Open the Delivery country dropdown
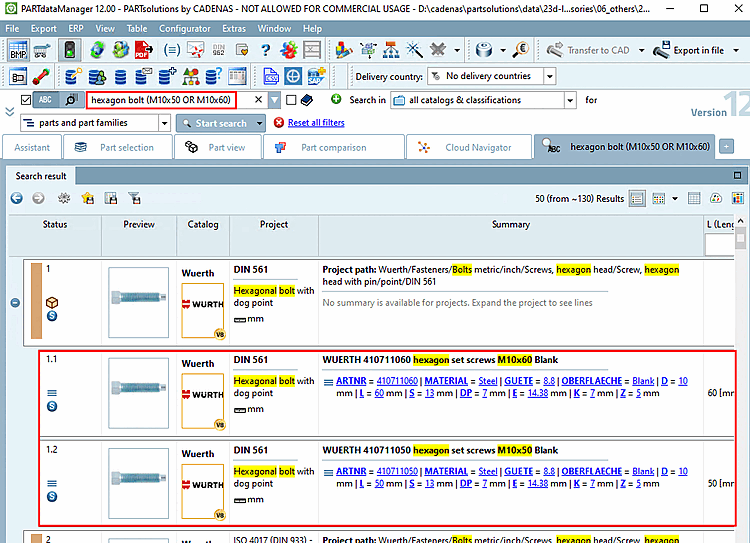Screen dimensions: 750x543 (x=549, y=76)
